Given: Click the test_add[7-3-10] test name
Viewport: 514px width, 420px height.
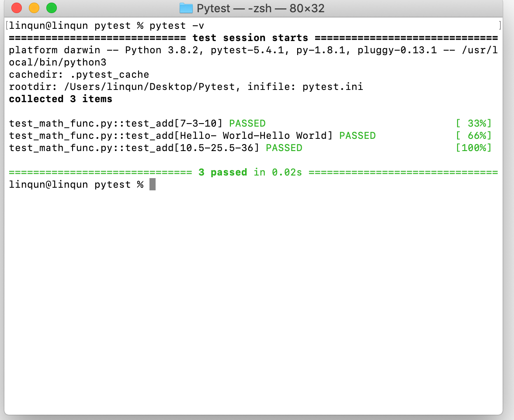Looking at the screenshot, I should click(x=116, y=124).
